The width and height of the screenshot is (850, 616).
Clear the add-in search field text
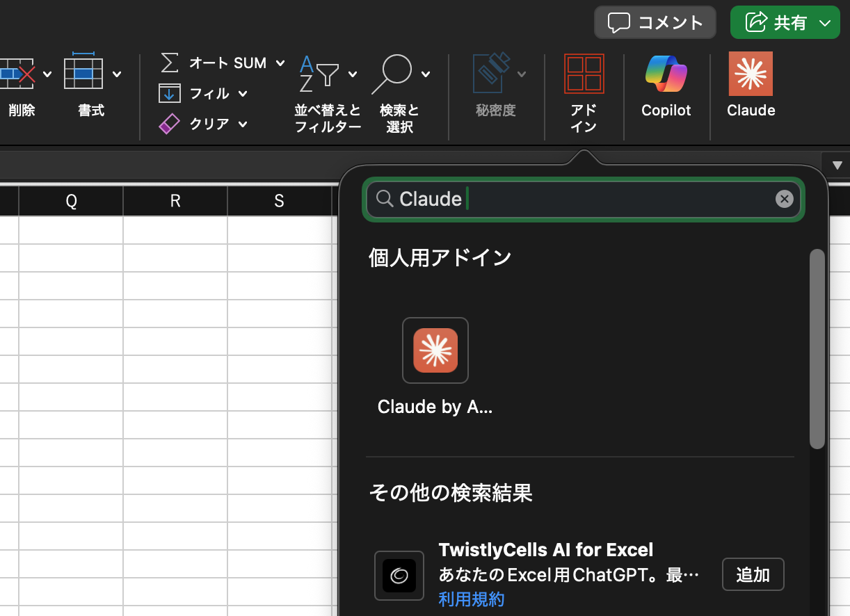(x=784, y=200)
